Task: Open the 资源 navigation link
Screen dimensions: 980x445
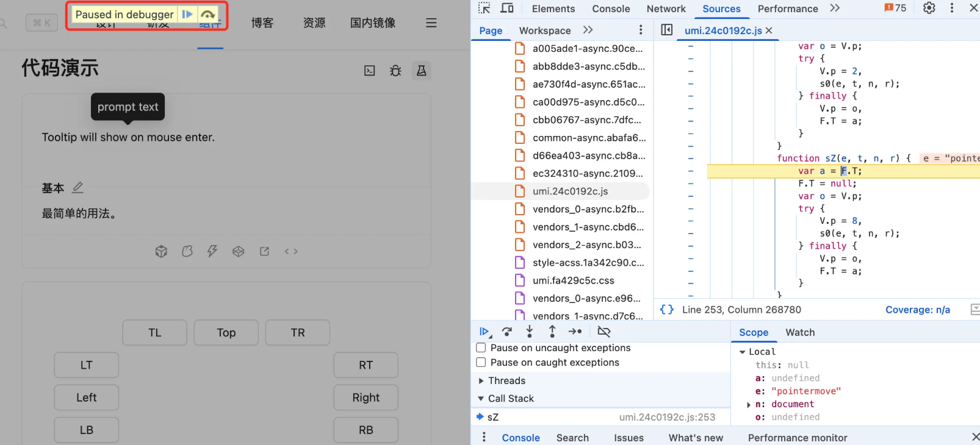Action: point(314,23)
